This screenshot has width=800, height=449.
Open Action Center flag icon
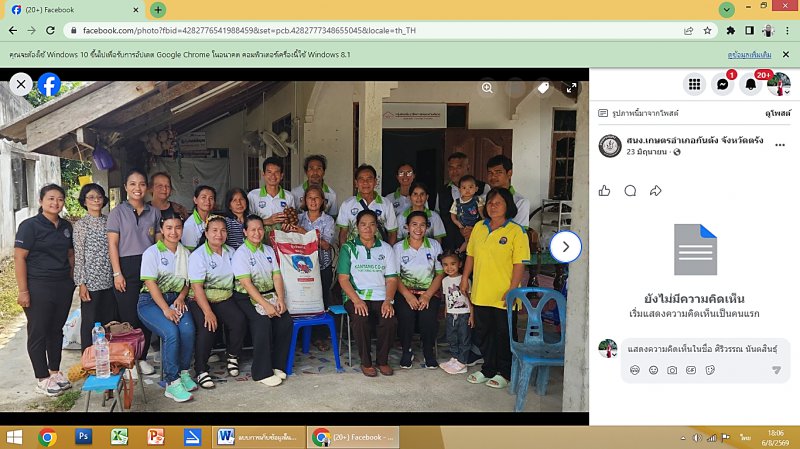(726, 438)
